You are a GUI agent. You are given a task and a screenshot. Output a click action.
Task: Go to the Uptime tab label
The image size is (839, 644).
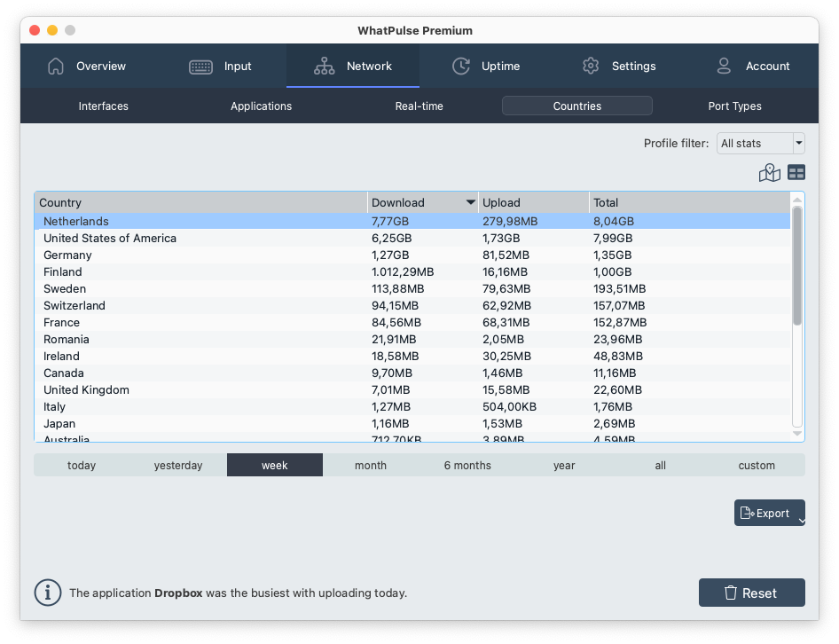501,67
